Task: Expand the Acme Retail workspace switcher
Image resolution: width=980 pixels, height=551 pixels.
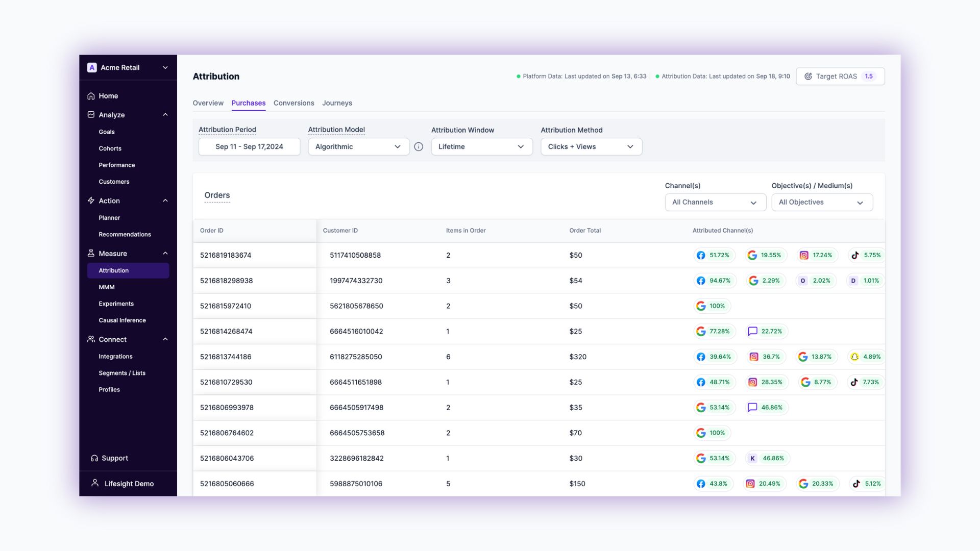Action: point(165,68)
